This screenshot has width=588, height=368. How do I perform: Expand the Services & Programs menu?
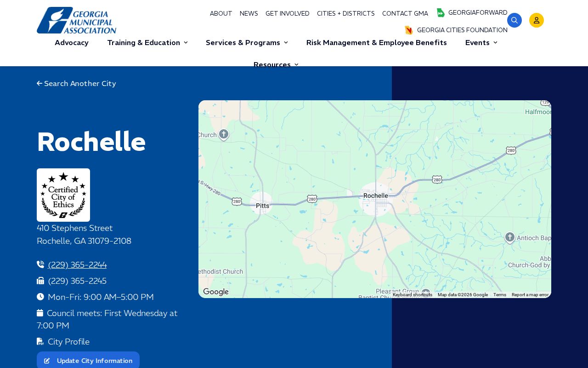[x=247, y=43]
